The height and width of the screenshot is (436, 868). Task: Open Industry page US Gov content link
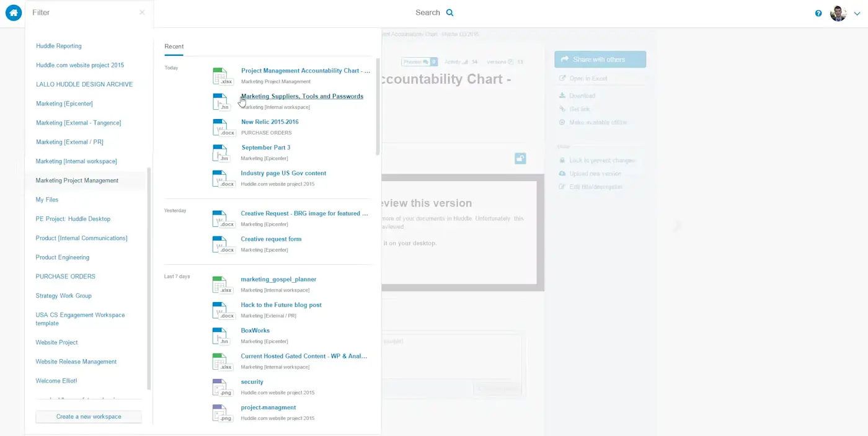[283, 173]
